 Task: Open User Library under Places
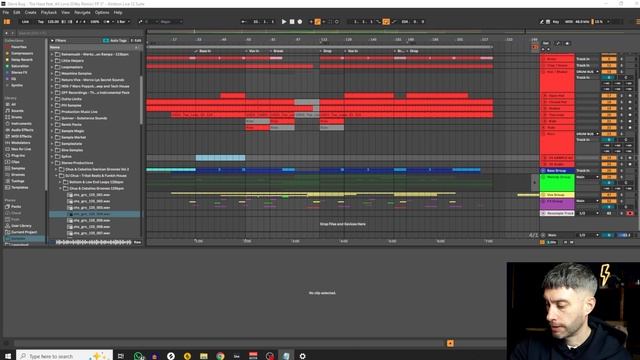tap(21, 226)
